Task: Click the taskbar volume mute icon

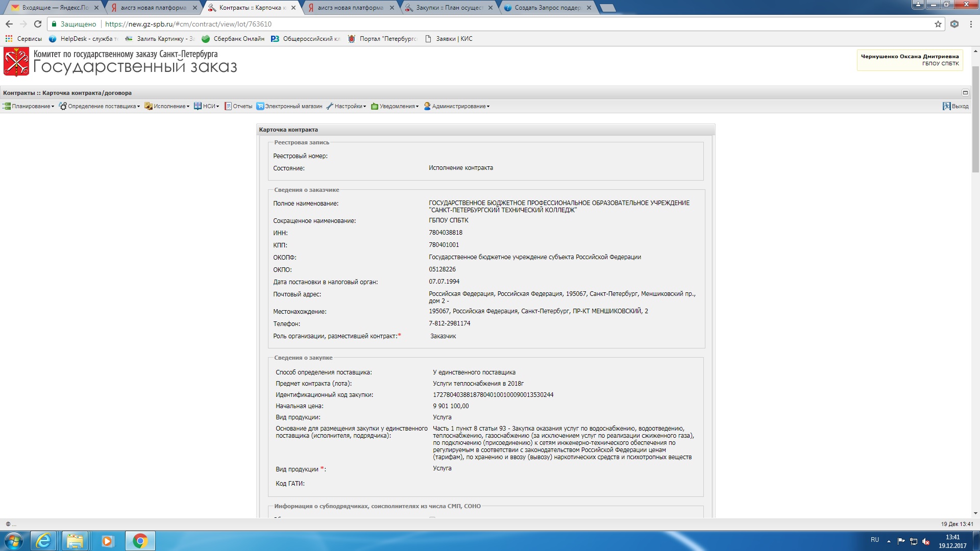Action: pos(926,541)
